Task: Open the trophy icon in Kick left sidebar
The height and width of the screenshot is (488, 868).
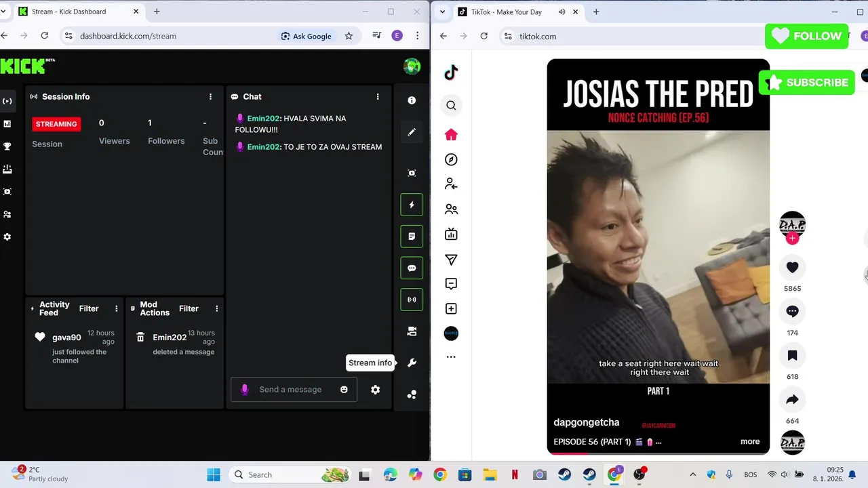Action: [7, 146]
